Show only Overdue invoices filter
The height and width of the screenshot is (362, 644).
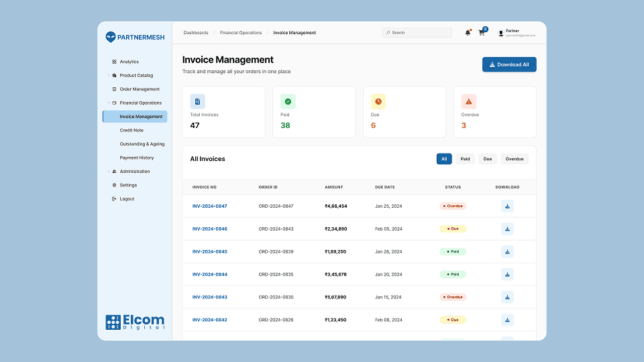pyautogui.click(x=515, y=159)
